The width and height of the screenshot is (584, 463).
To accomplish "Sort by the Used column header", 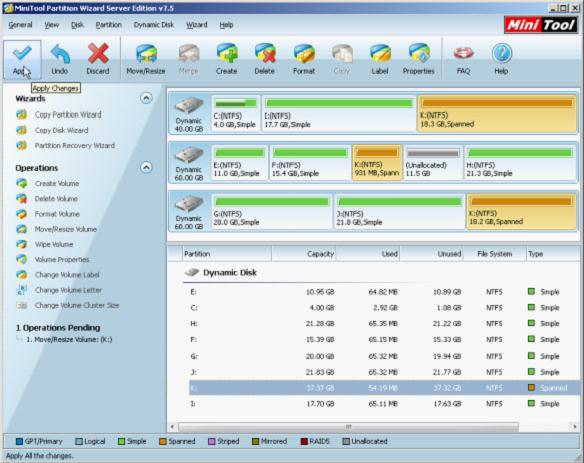I will click(368, 254).
